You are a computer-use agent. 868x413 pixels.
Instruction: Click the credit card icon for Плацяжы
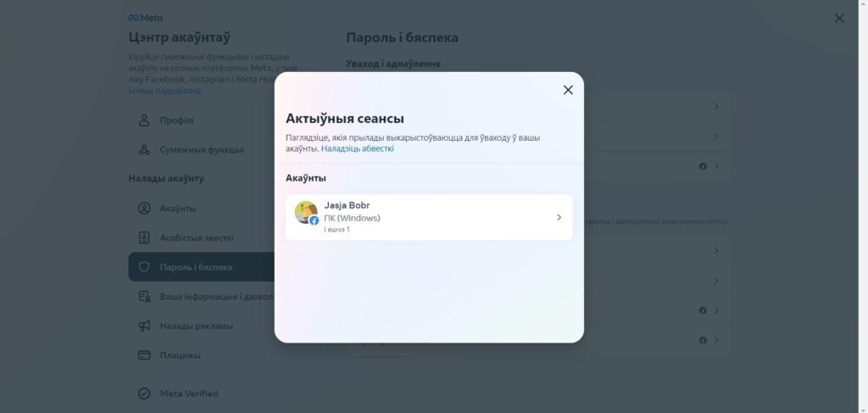pyautogui.click(x=144, y=354)
